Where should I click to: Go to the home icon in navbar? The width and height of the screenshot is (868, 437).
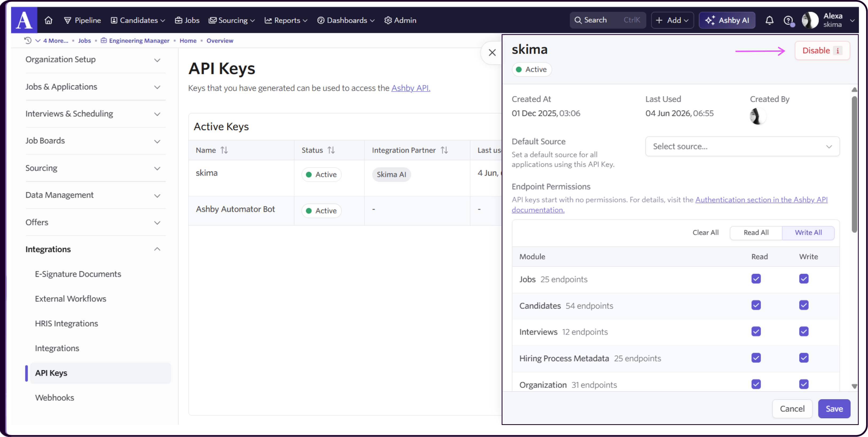(49, 20)
